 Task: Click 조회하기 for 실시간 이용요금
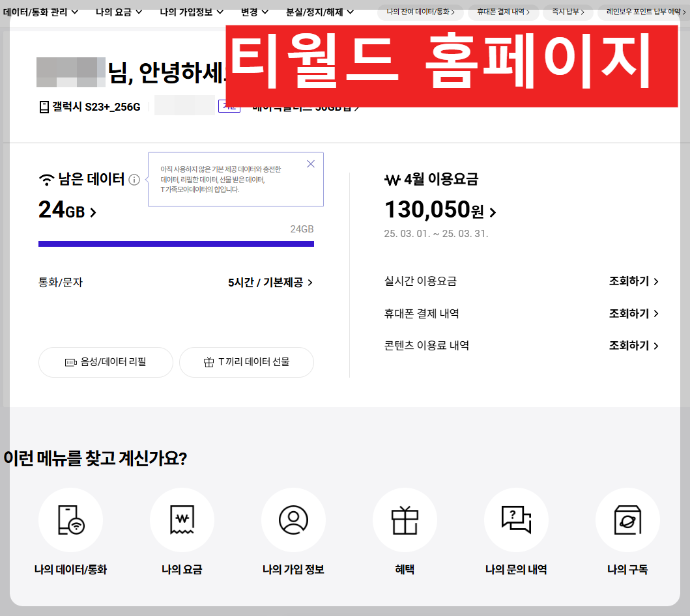pos(634,281)
